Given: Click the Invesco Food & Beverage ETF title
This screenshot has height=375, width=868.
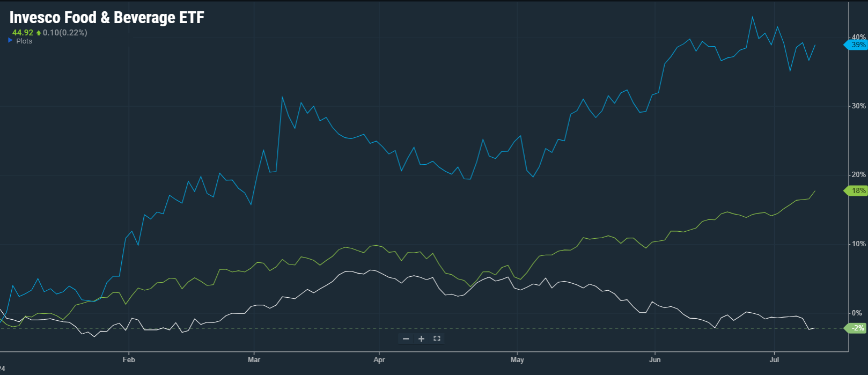Looking at the screenshot, I should coord(107,18).
